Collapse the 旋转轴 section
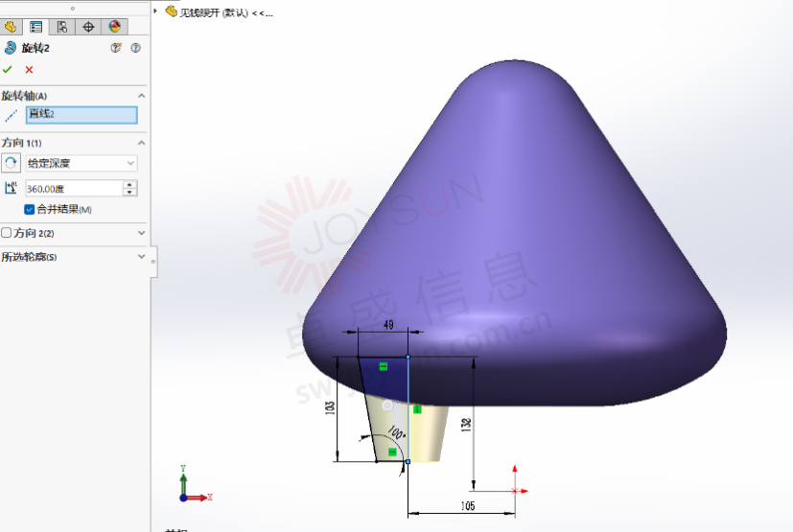The image size is (793, 532). point(142,96)
